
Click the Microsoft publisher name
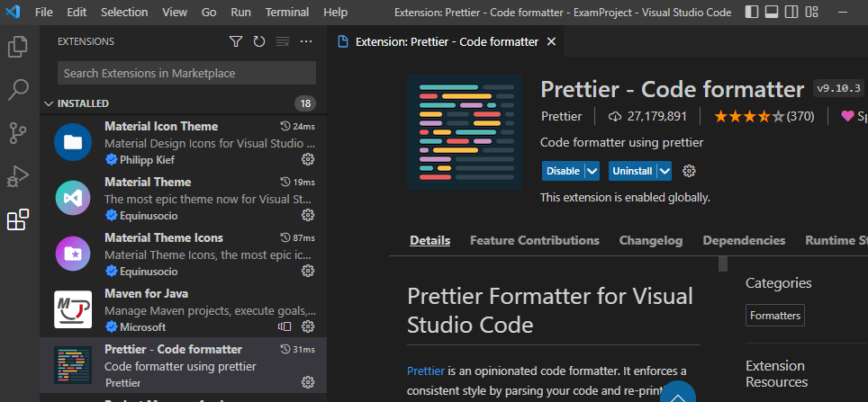[143, 326]
